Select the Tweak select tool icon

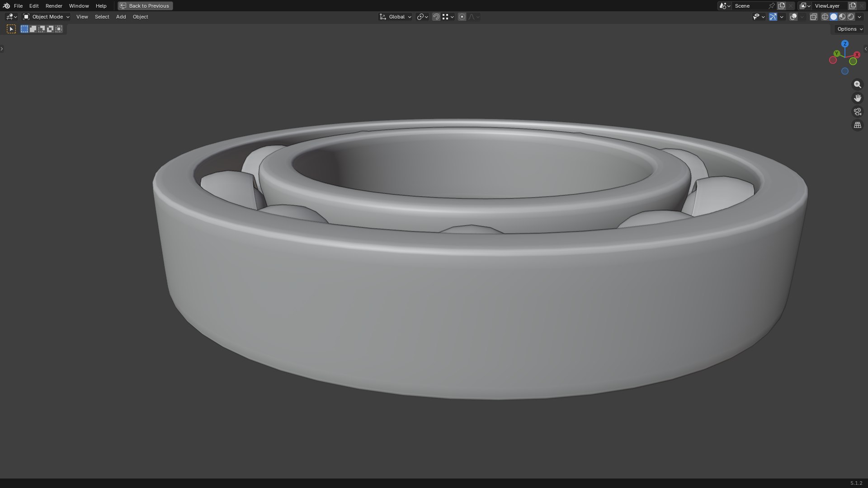(11, 29)
